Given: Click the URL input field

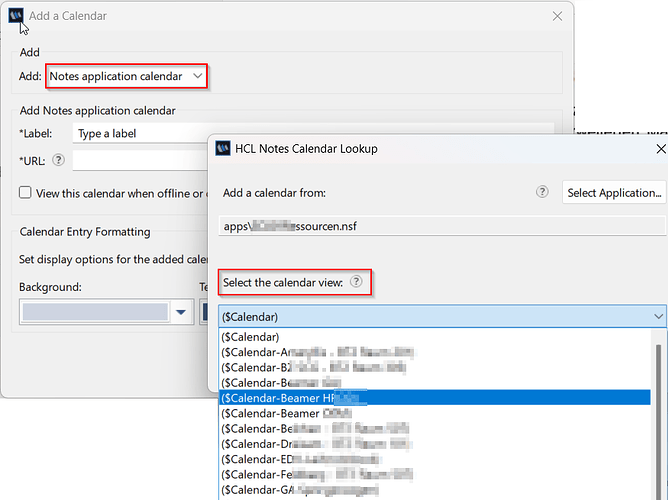Looking at the screenshot, I should tap(141, 161).
